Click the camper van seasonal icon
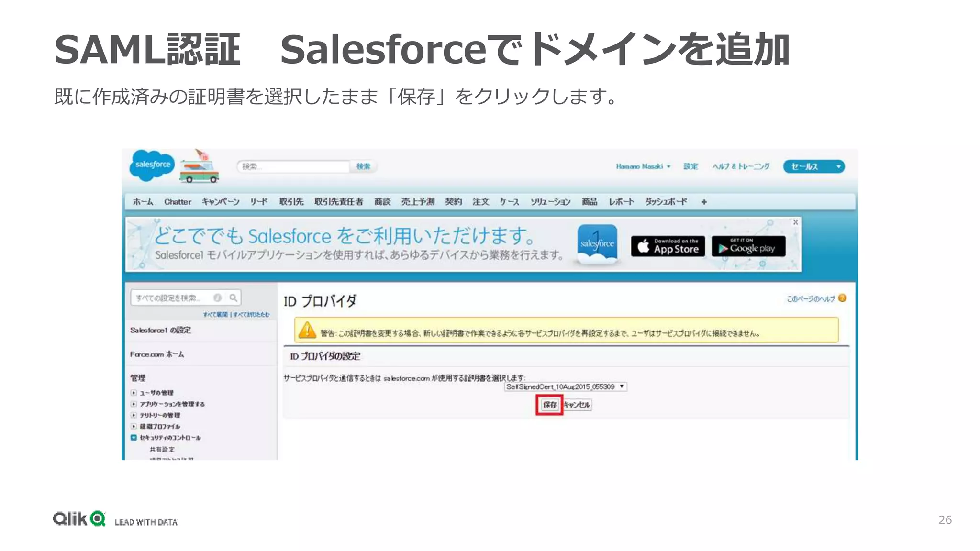Viewport: 980px width, 551px height. point(200,167)
